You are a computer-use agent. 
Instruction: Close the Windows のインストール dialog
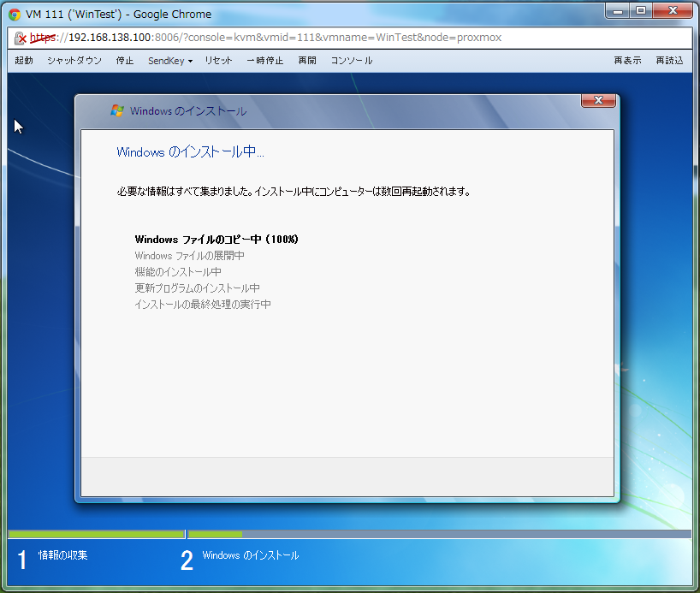tap(598, 100)
